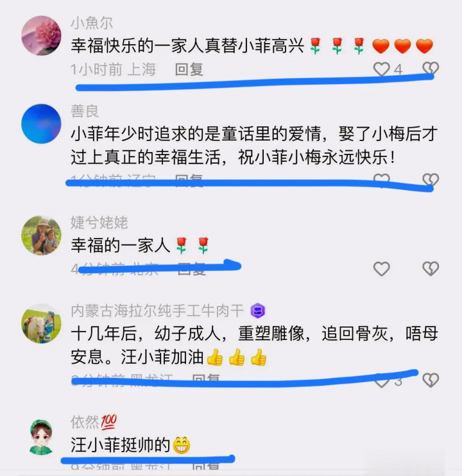Screen dimensions: 462x476
Task: Open username 依然 profile link
Action: tap(85, 422)
